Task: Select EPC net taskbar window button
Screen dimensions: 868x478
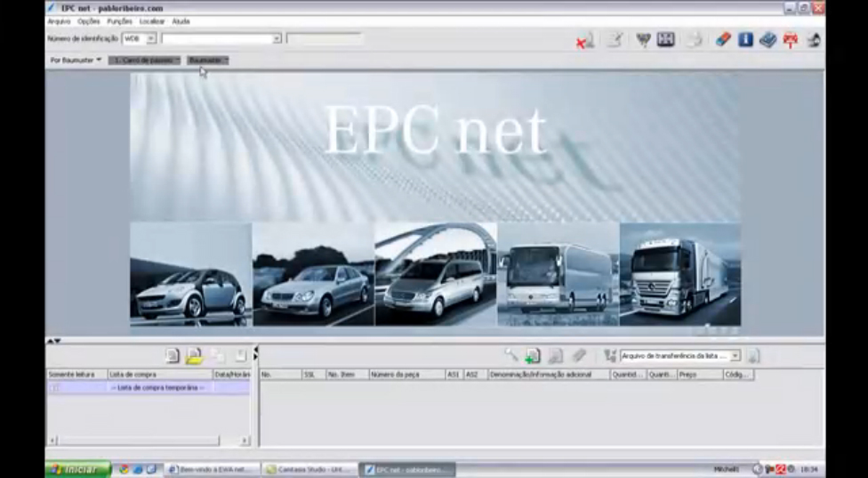Action: click(x=408, y=469)
